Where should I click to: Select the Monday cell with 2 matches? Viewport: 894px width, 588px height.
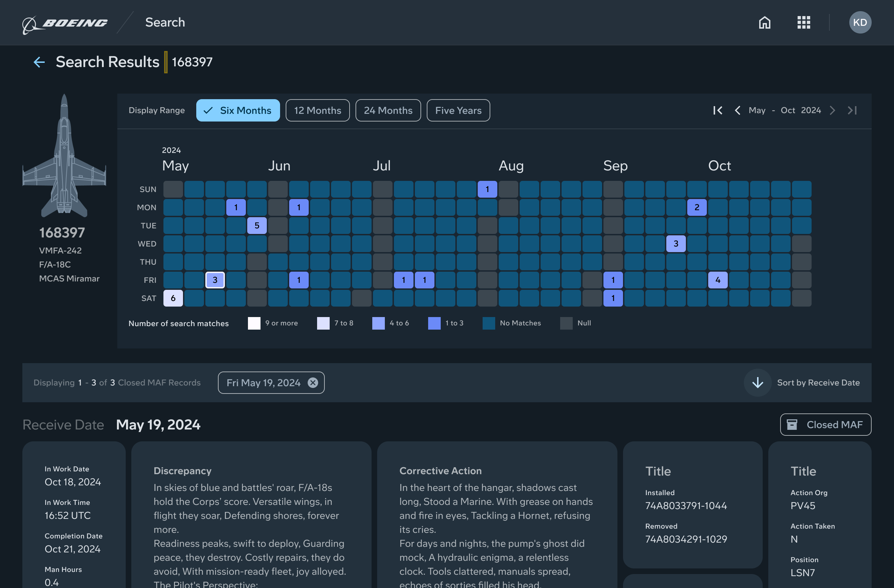[697, 207]
